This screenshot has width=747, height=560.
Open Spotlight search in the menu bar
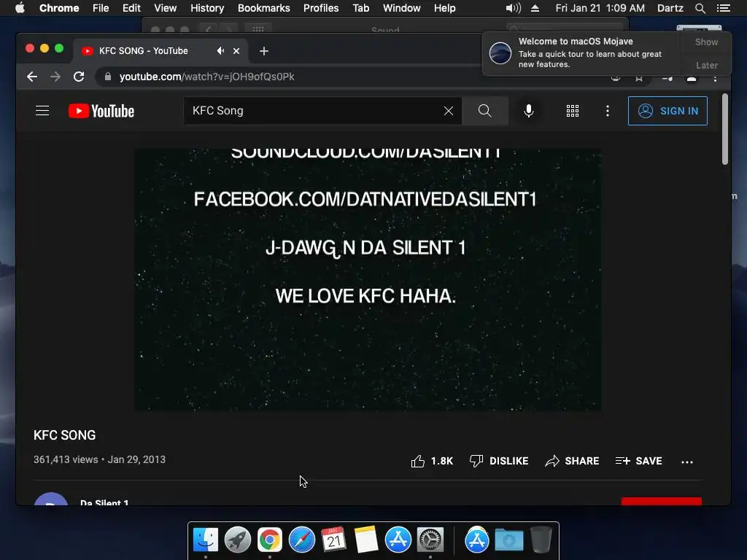click(700, 8)
